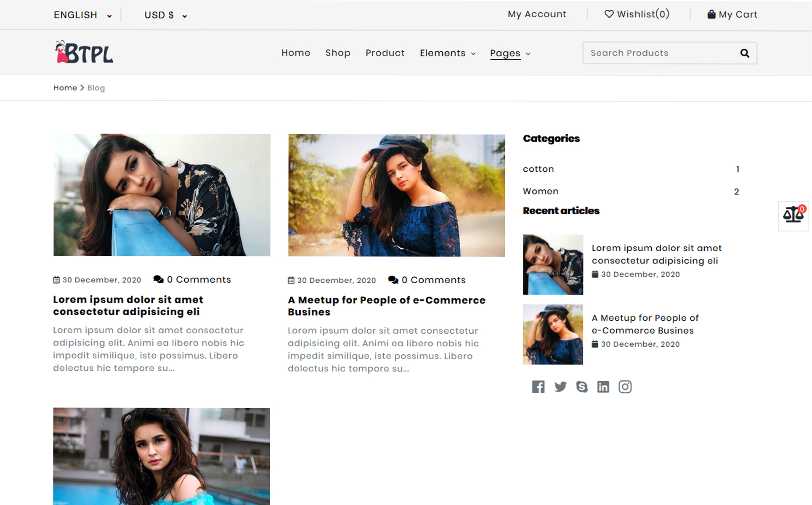Open the LinkedIn social icon

point(603,386)
